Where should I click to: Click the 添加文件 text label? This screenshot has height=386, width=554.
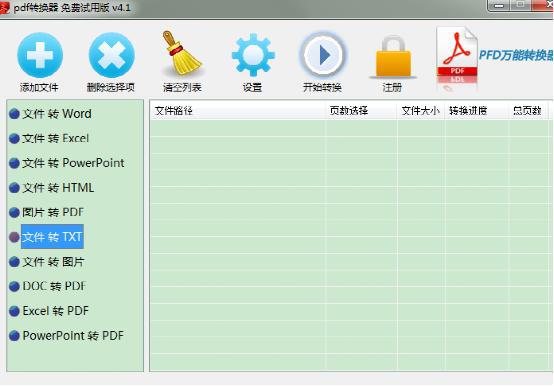pos(39,87)
